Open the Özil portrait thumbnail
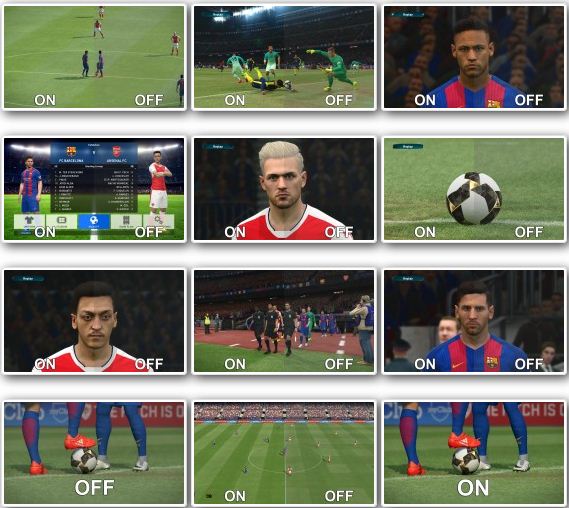The image size is (569, 508). pos(94,321)
